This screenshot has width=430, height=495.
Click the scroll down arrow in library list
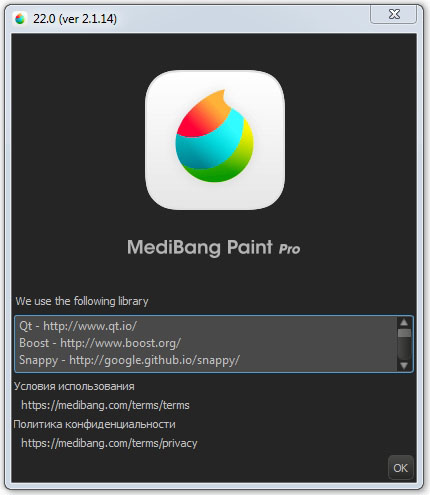404,366
